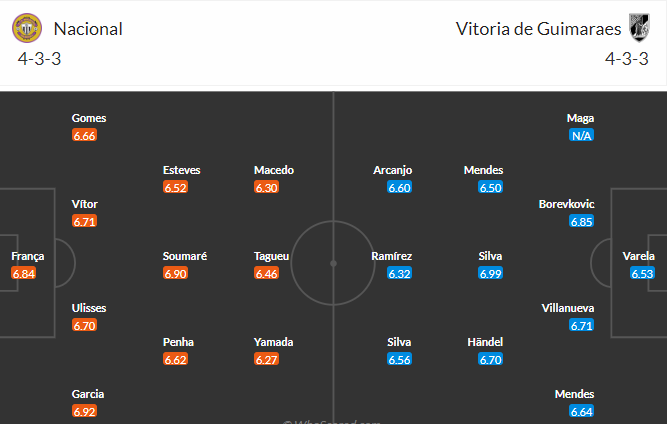Screen dimensions: 668x424
Task: Click the Vitoria de Guimaraes crest icon
Action: (x=639, y=28)
